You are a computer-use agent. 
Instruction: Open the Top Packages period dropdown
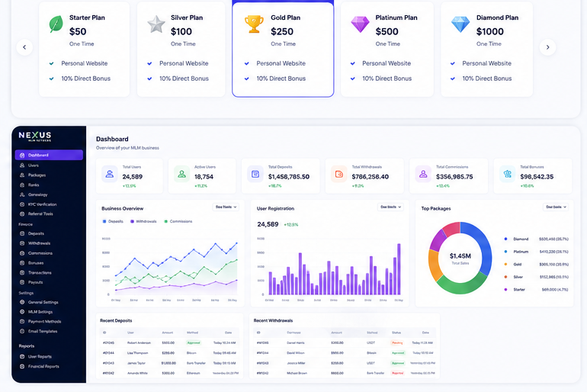tap(556, 207)
